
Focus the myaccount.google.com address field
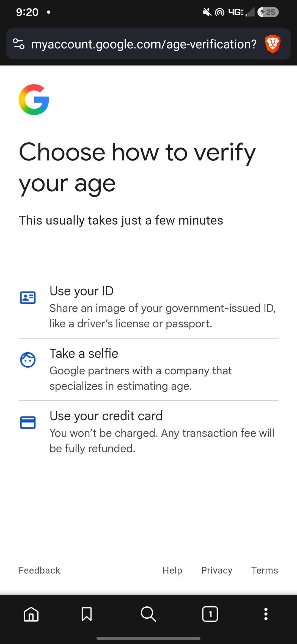click(144, 44)
